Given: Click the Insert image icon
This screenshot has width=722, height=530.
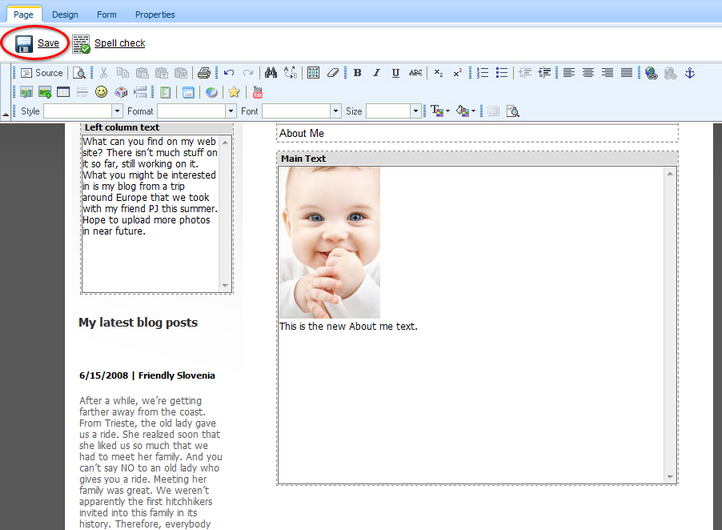Looking at the screenshot, I should (26, 92).
